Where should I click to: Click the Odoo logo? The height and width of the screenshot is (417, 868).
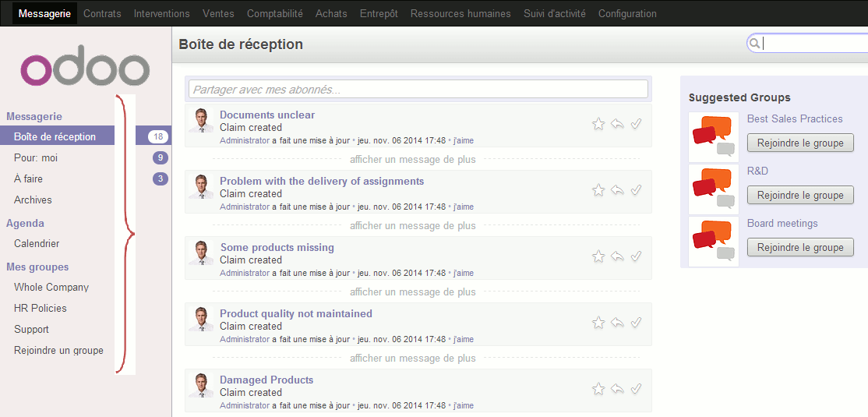(x=85, y=65)
